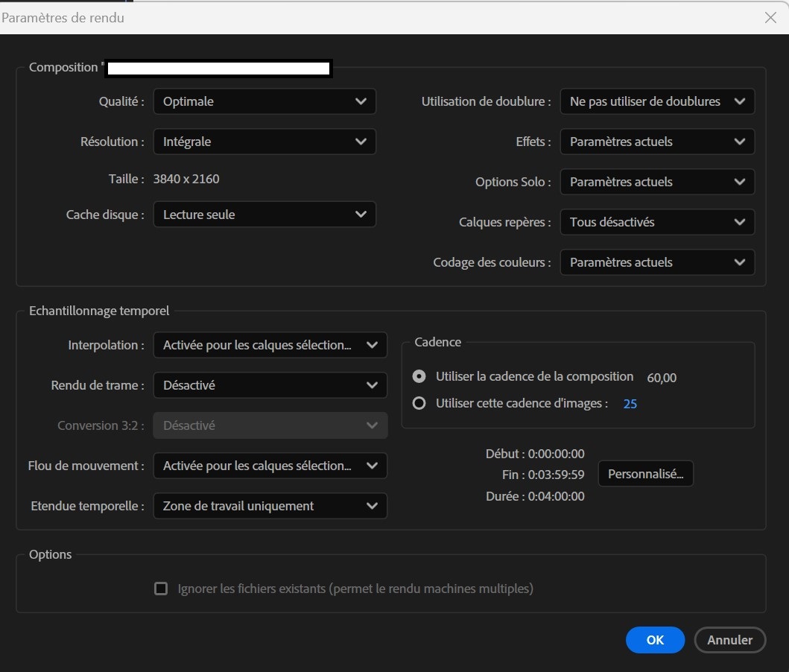Expand the Etendue temporelle dropdown

(x=270, y=506)
